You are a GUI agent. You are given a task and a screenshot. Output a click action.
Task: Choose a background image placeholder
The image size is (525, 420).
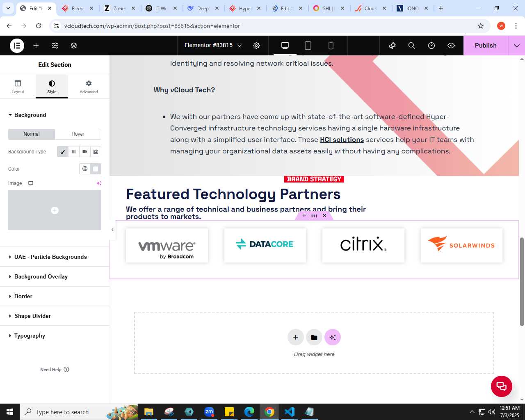tap(55, 210)
